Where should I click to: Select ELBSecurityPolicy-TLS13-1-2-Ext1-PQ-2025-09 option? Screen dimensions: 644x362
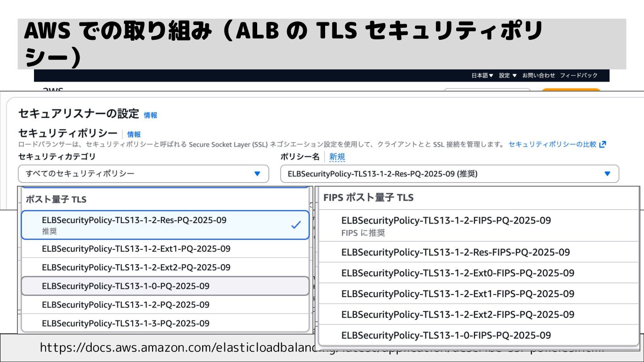165,248
